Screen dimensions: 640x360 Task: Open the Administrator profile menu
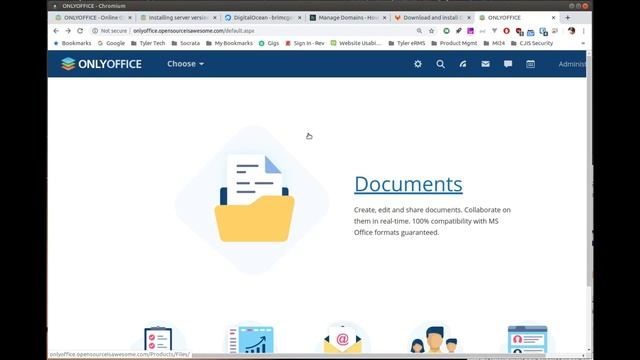tap(572, 64)
